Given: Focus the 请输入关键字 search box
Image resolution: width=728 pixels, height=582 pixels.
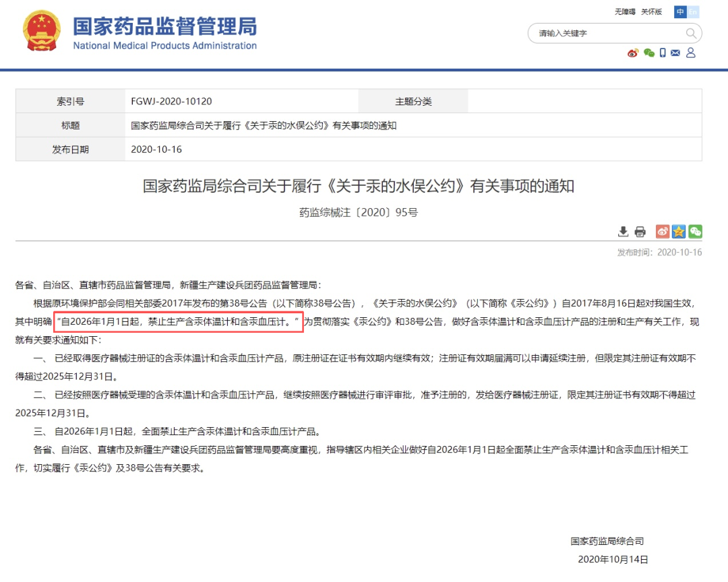Looking at the screenshot, I should 607,33.
